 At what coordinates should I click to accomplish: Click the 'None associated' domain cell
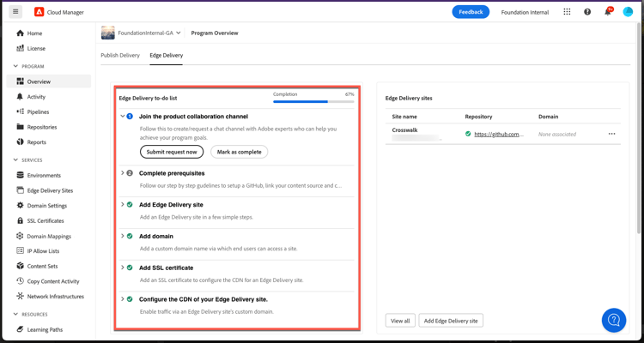point(557,134)
